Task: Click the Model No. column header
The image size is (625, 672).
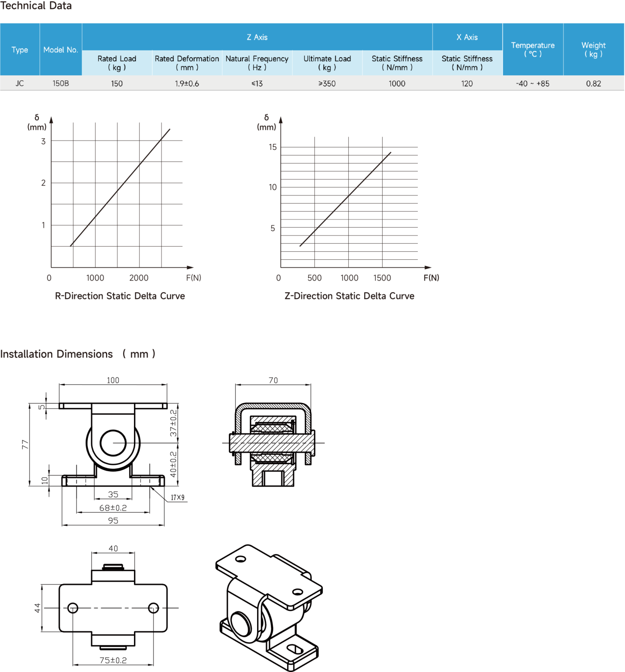Action: click(x=61, y=50)
